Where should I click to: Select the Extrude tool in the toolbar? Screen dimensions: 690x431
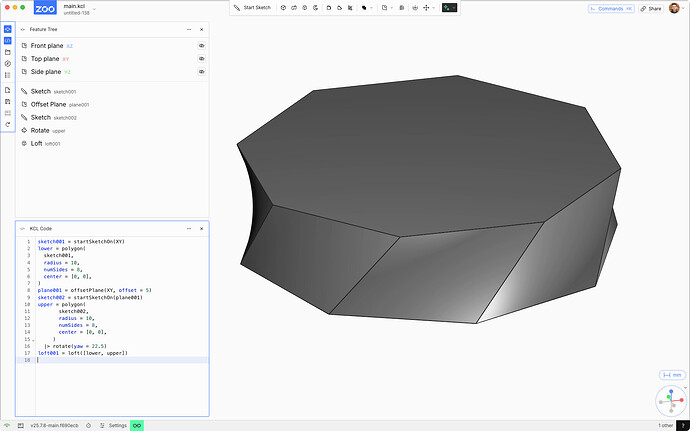283,8
